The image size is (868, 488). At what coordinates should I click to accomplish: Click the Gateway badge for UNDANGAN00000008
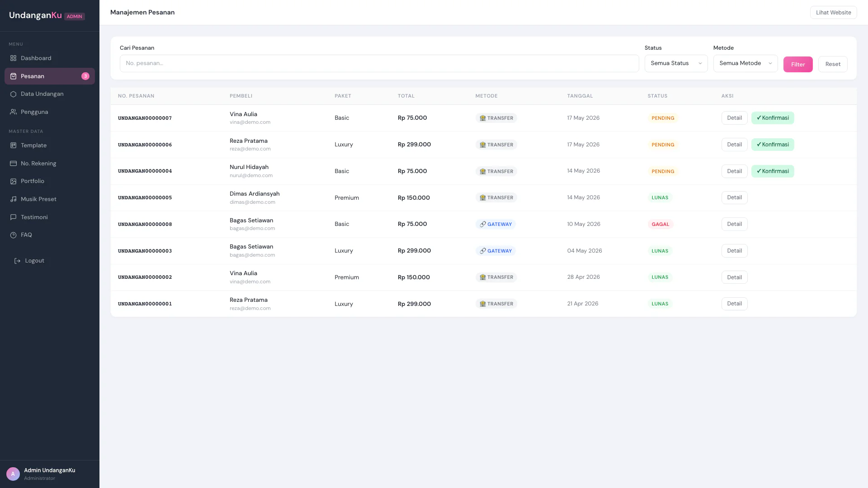495,224
